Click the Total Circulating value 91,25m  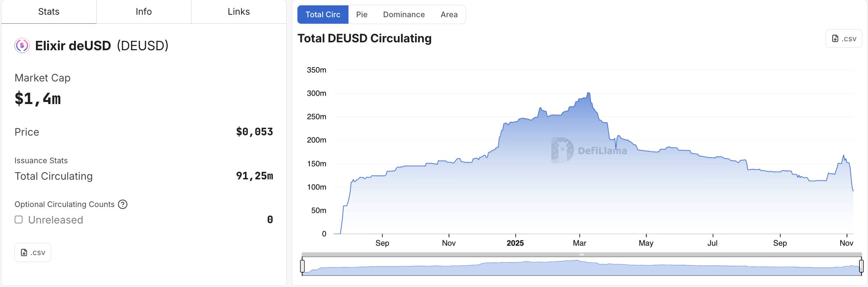254,176
